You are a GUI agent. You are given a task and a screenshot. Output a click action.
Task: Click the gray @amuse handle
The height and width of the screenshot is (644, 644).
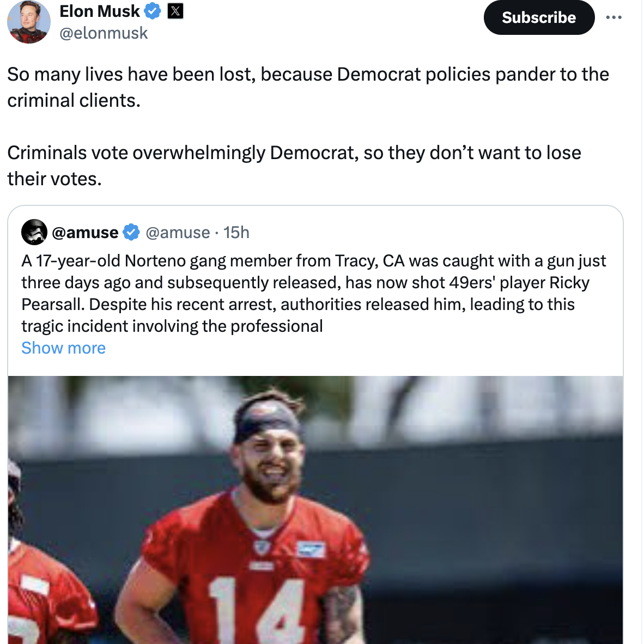pyautogui.click(x=178, y=233)
